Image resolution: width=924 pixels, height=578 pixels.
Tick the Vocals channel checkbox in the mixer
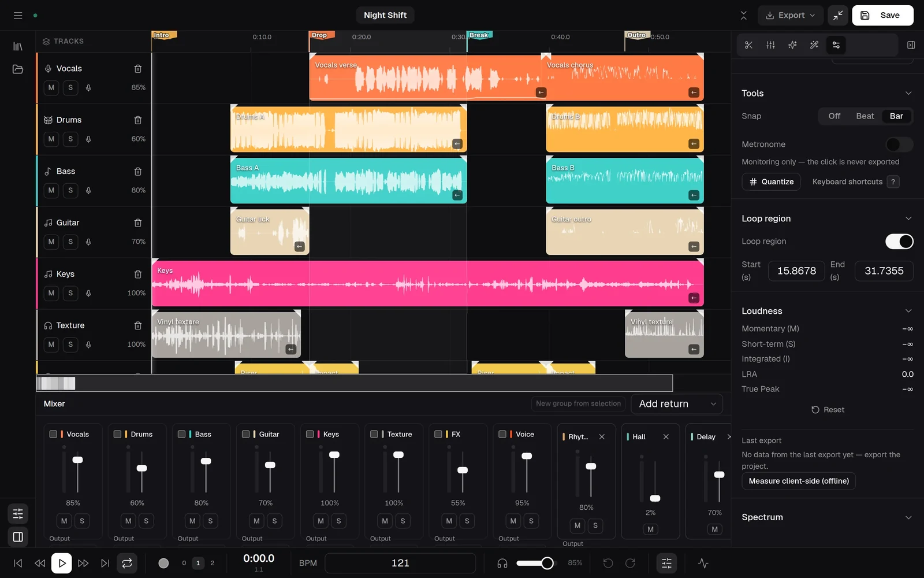click(x=53, y=434)
